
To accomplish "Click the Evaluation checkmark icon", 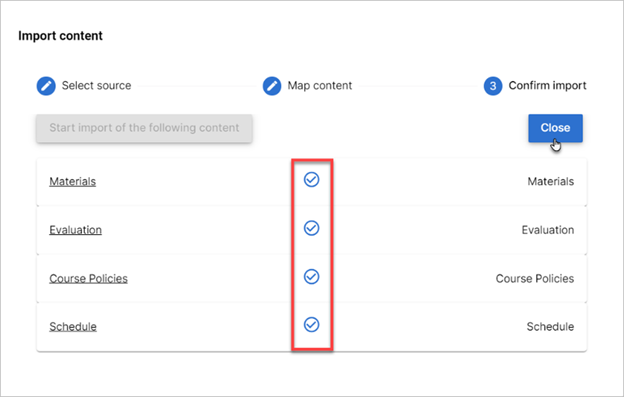I will (312, 228).
